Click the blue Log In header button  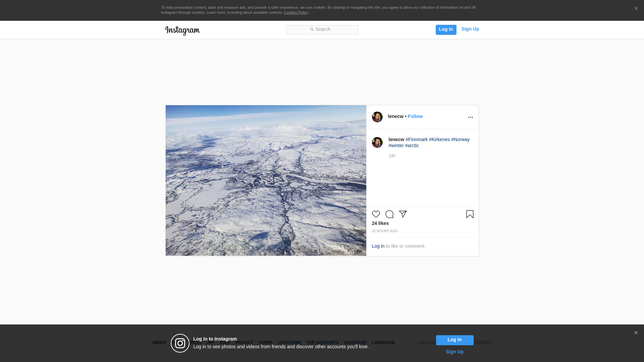446,29
